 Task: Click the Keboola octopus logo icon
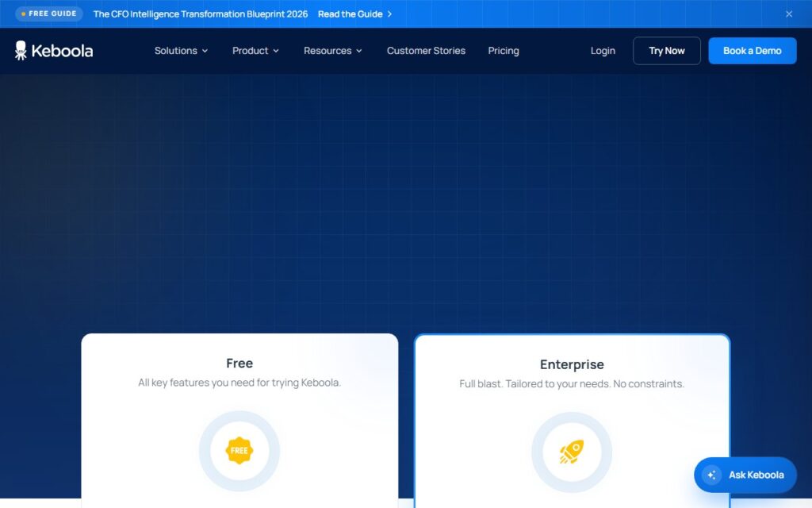[21, 50]
